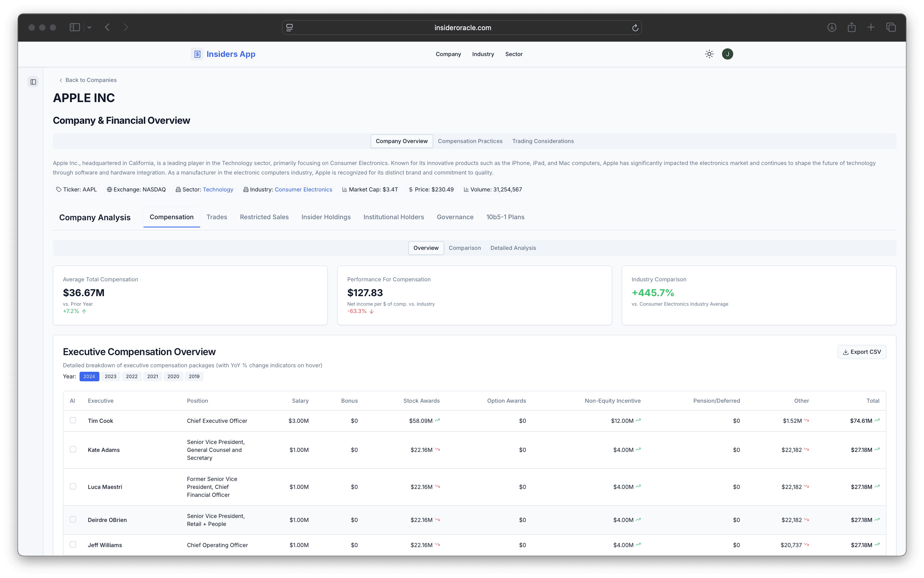Image resolution: width=924 pixels, height=578 pixels.
Task: Show the browser tab overview icon
Action: pyautogui.click(x=891, y=27)
